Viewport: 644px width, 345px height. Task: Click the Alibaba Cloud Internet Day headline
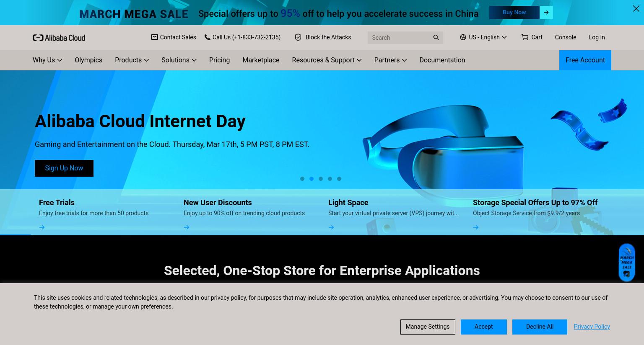[x=140, y=121]
